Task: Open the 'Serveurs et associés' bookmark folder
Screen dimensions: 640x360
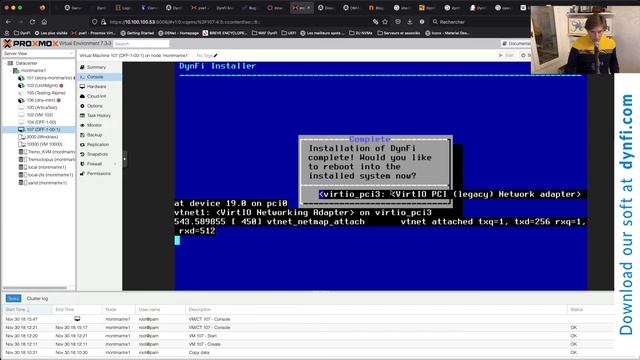Action: tap(399, 33)
